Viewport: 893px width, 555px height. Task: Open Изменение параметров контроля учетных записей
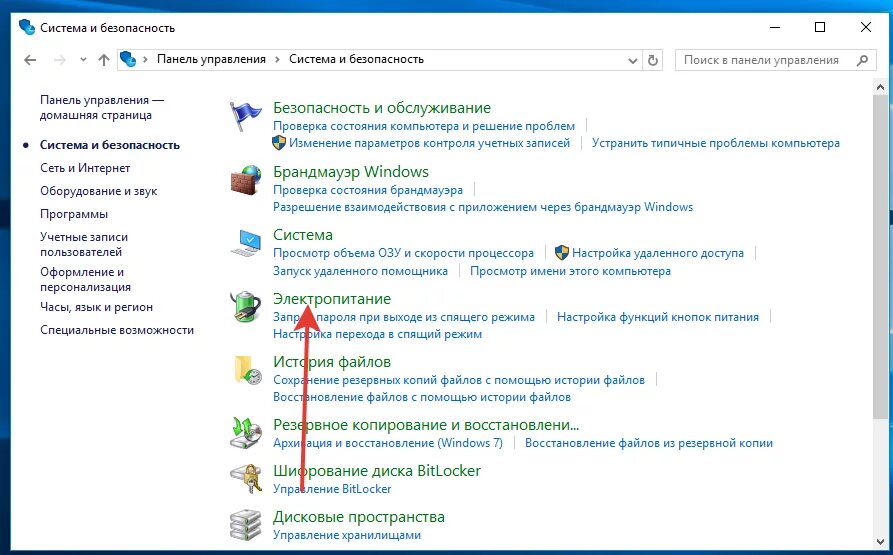pyautogui.click(x=429, y=143)
